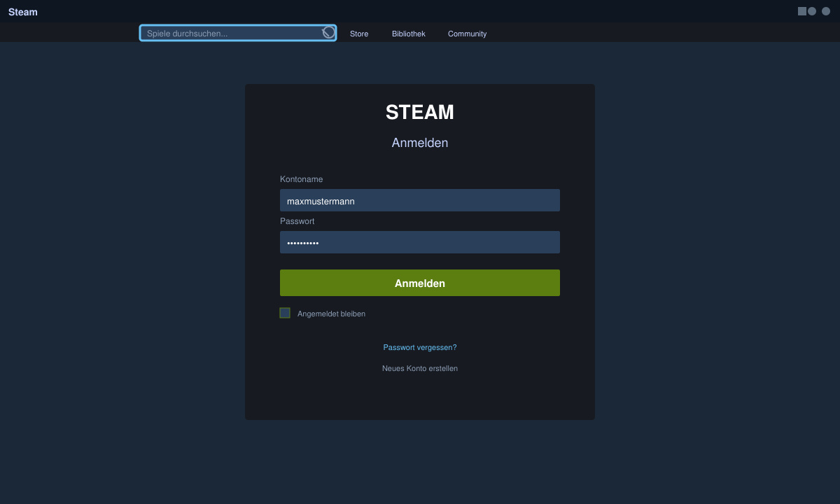The image size is (840, 504).
Task: Click the search icon in the search box
Action: tap(328, 33)
